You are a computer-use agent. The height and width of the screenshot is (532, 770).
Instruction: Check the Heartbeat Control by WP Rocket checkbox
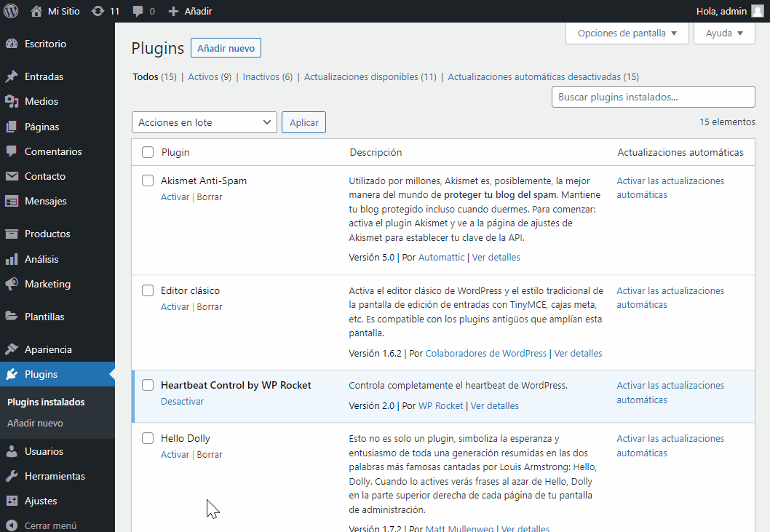click(x=148, y=385)
